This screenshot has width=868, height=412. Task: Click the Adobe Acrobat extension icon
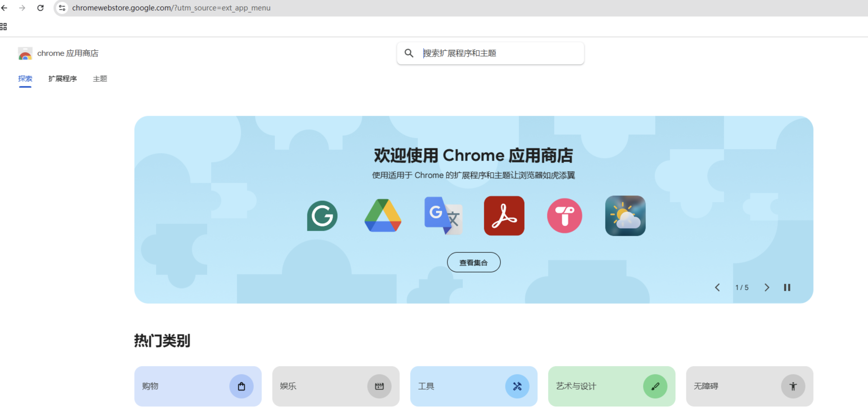pyautogui.click(x=504, y=216)
